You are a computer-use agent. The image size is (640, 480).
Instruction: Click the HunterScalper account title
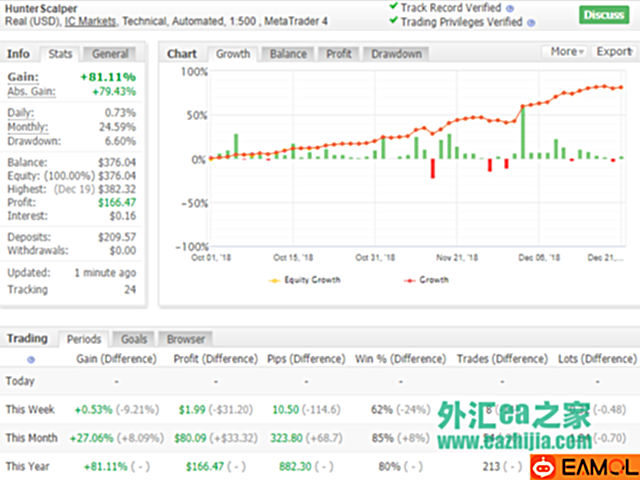(x=41, y=9)
